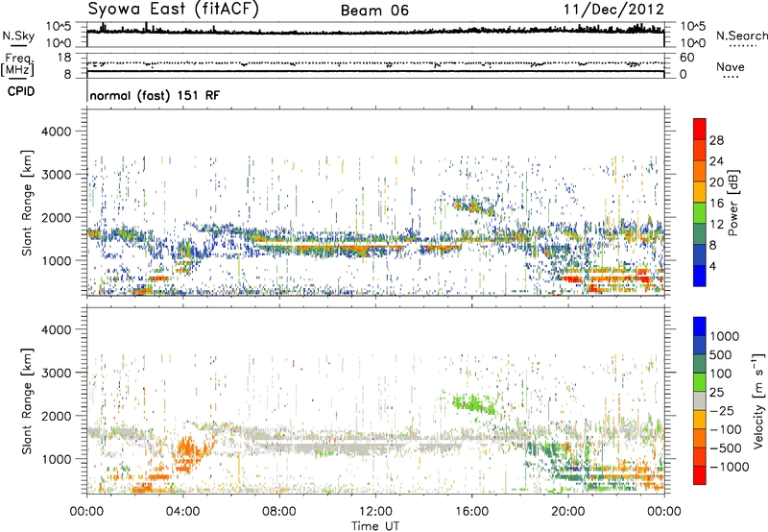Click the '12:00' time tick label

point(375,512)
